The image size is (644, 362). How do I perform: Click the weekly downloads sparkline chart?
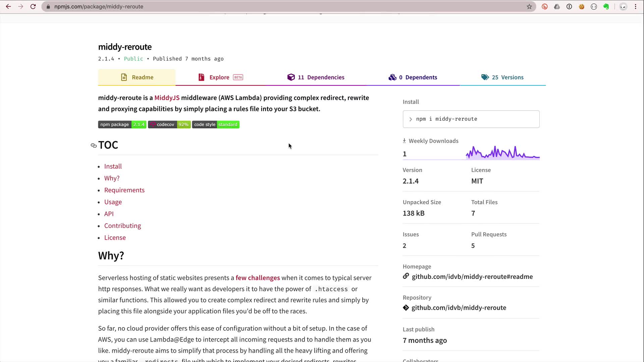502,153
